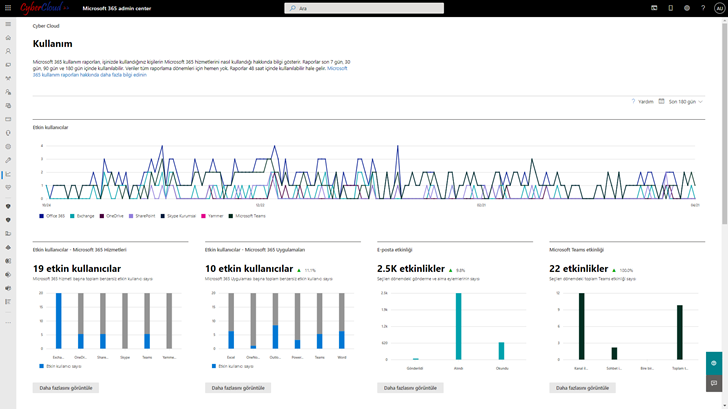Click the calendar icon beside Son 180 gün
This screenshot has width=728, height=409.
tap(661, 101)
